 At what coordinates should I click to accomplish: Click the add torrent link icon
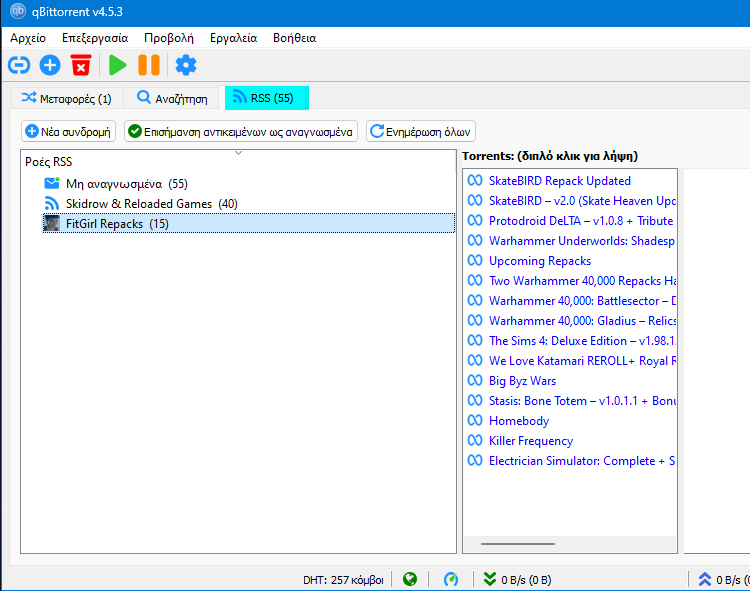pyautogui.click(x=19, y=65)
